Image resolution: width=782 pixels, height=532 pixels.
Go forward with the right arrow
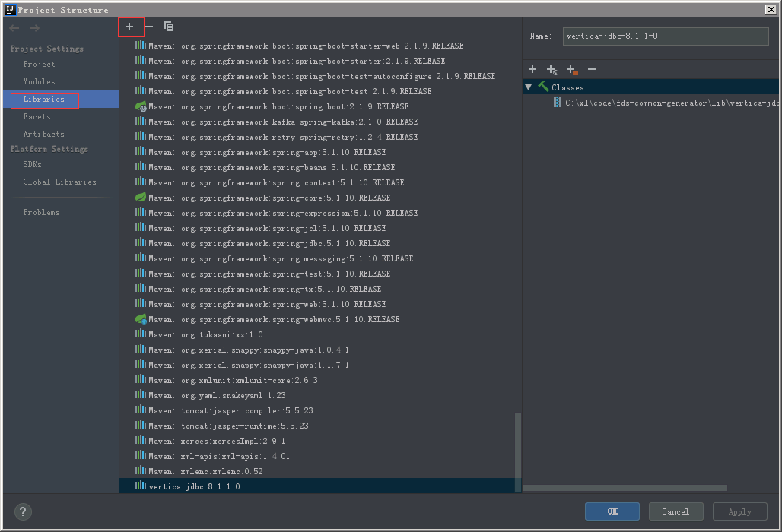tap(34, 28)
